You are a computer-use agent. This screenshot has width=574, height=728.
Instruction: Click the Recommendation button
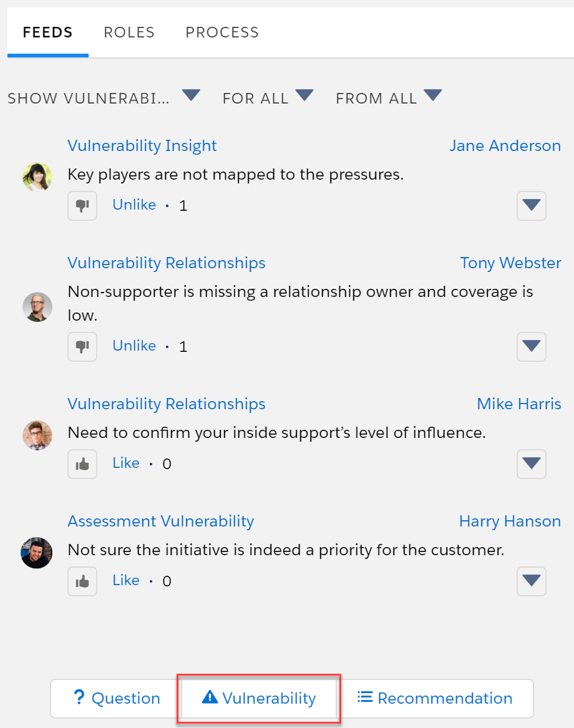(435, 698)
